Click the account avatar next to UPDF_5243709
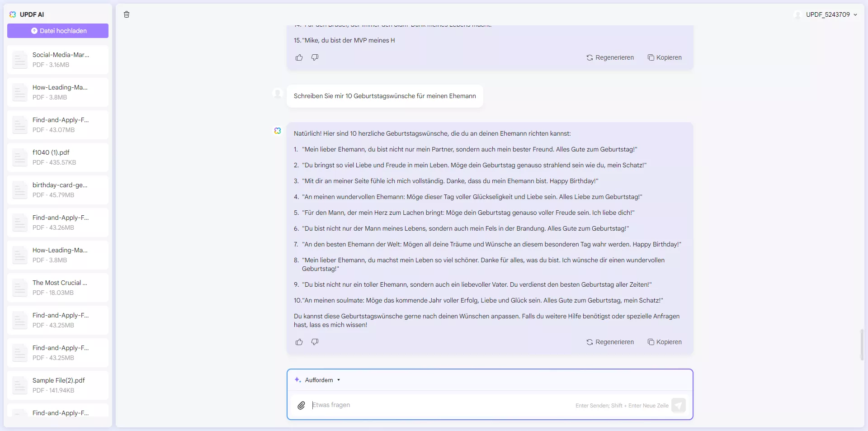Viewport: 868px width, 431px height. [797, 14]
